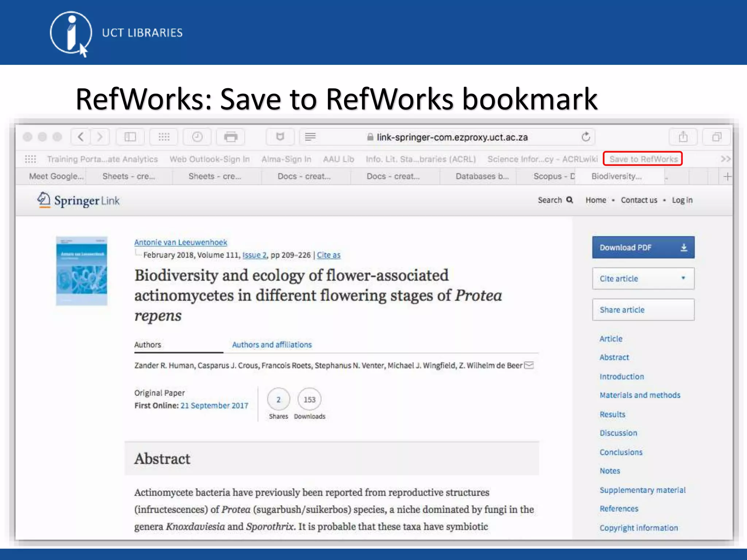Screen dimensions: 747x560
Task: Jump to Supplementary material section
Action: pyautogui.click(x=643, y=490)
